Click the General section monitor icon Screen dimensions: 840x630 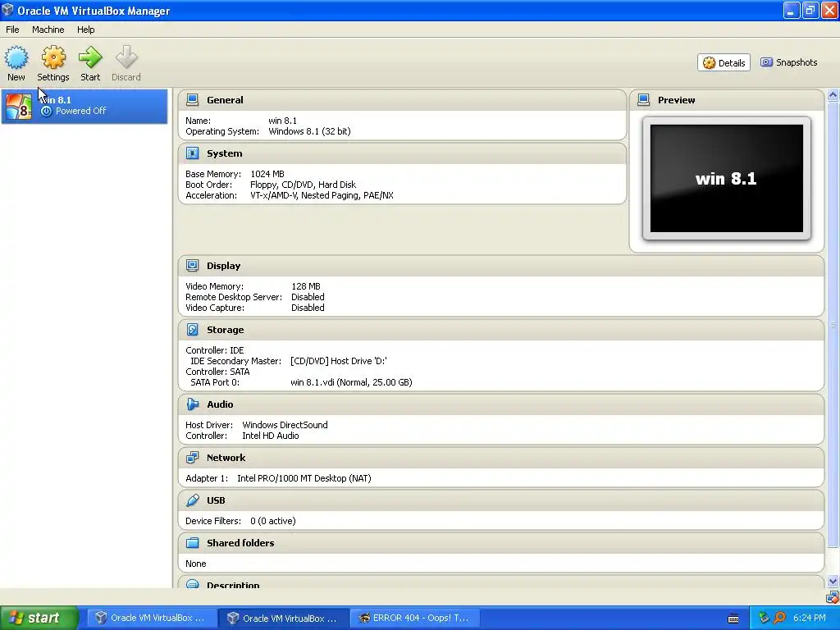coord(192,99)
